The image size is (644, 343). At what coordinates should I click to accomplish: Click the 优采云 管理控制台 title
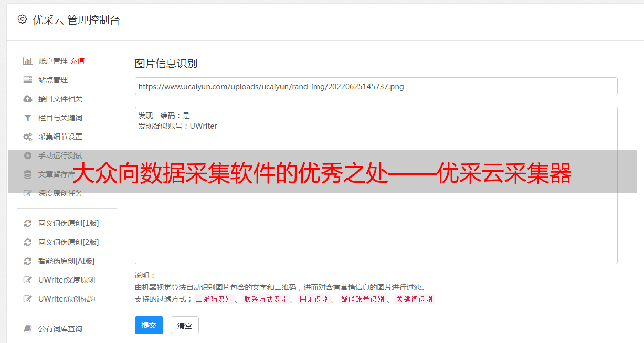76,20
